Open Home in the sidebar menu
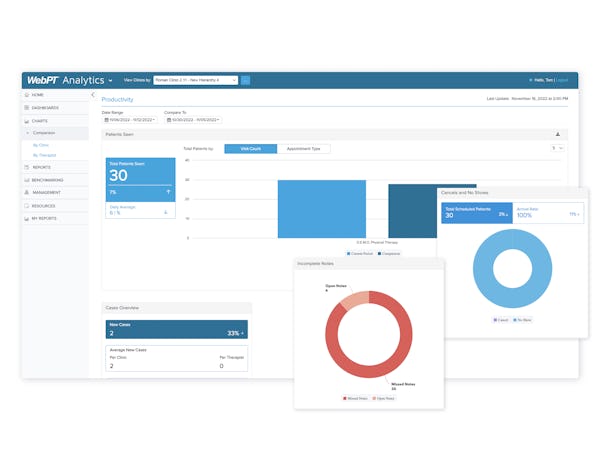The height and width of the screenshot is (450, 600). coord(55,95)
